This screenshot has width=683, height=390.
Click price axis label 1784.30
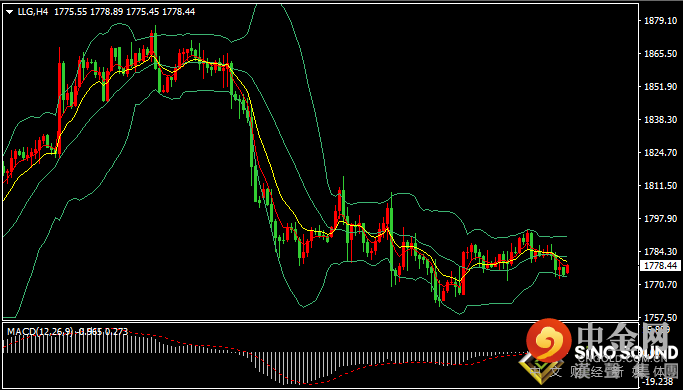660,251
